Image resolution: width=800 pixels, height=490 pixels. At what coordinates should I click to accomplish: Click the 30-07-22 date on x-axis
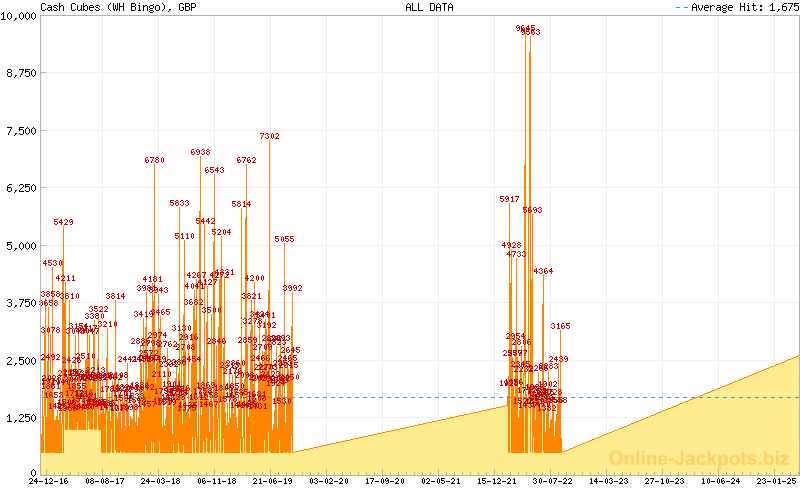553,481
